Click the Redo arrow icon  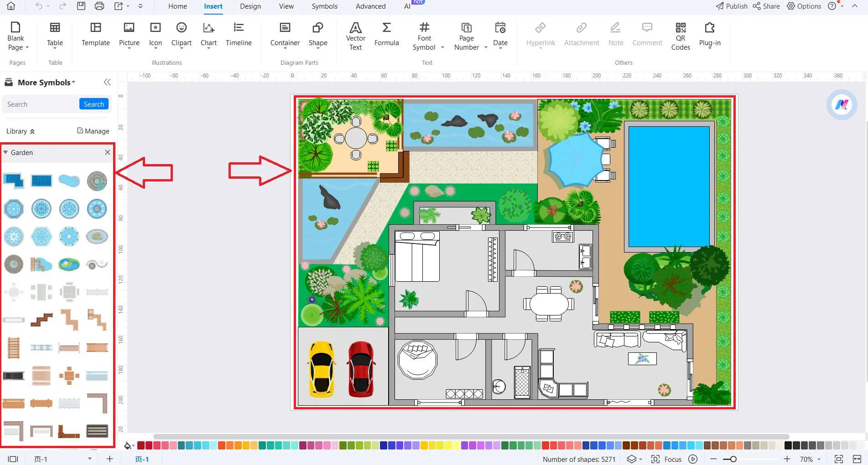(x=62, y=6)
